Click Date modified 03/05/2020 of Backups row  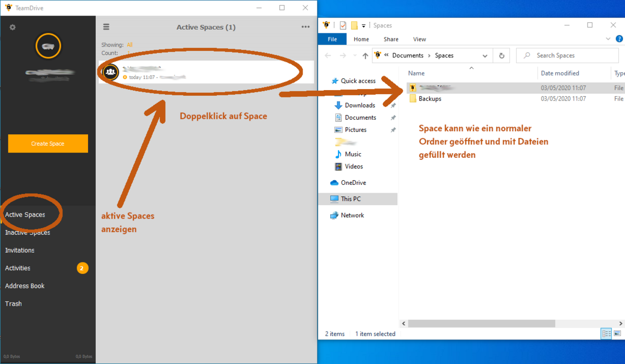[x=564, y=98]
